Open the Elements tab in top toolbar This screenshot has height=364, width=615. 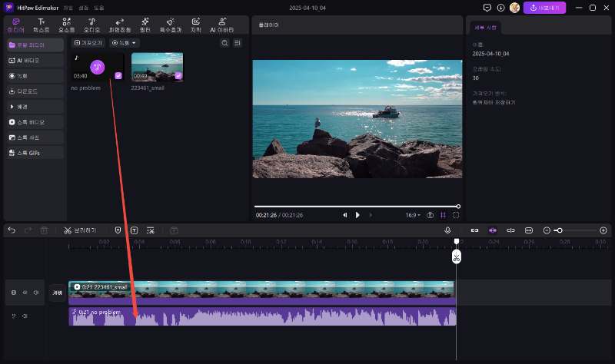point(66,25)
